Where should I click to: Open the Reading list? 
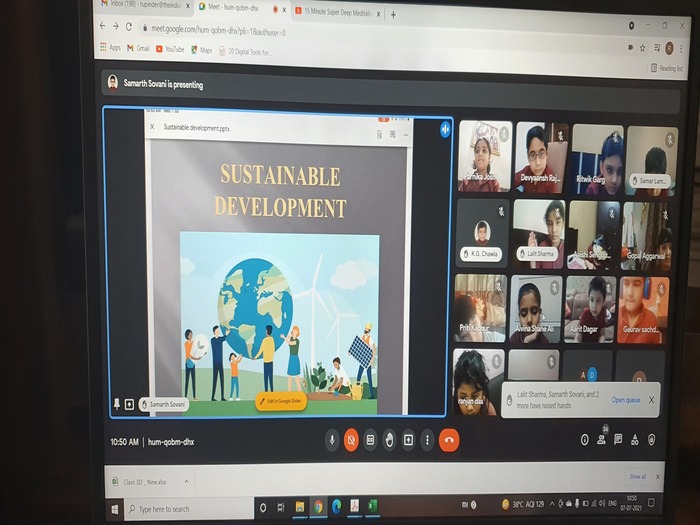pos(667,68)
